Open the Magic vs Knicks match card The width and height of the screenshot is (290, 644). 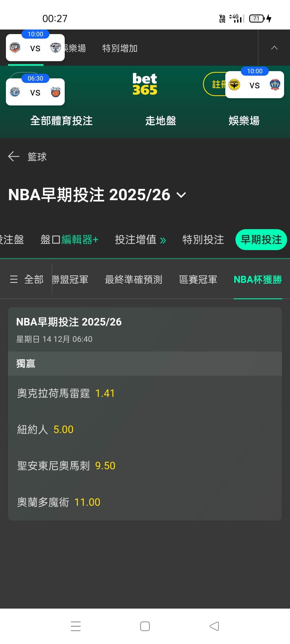(x=35, y=92)
